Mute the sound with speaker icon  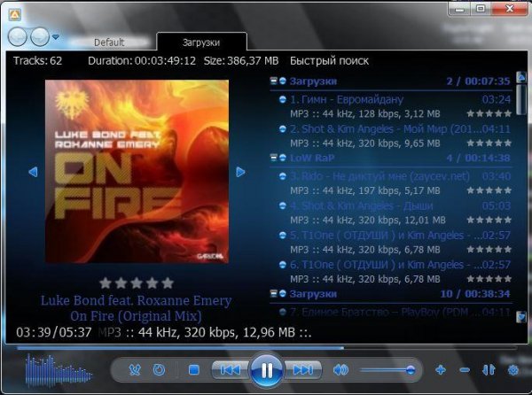340,369
